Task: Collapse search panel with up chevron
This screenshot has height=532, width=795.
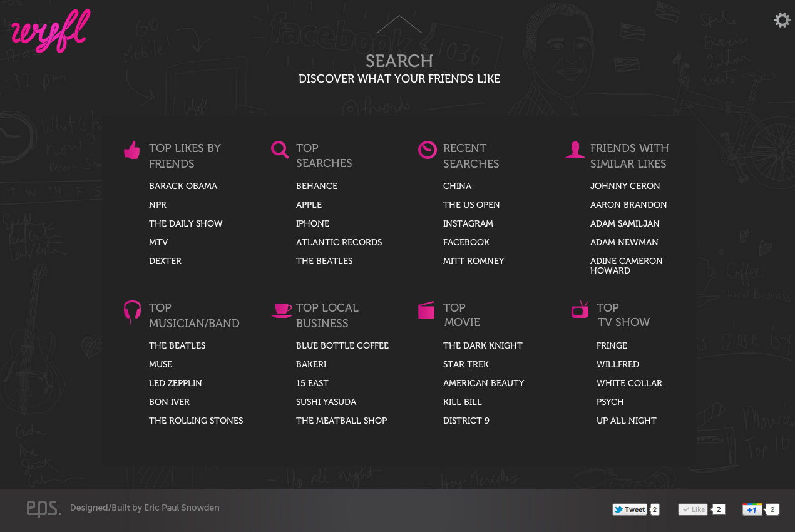Action: (399, 24)
